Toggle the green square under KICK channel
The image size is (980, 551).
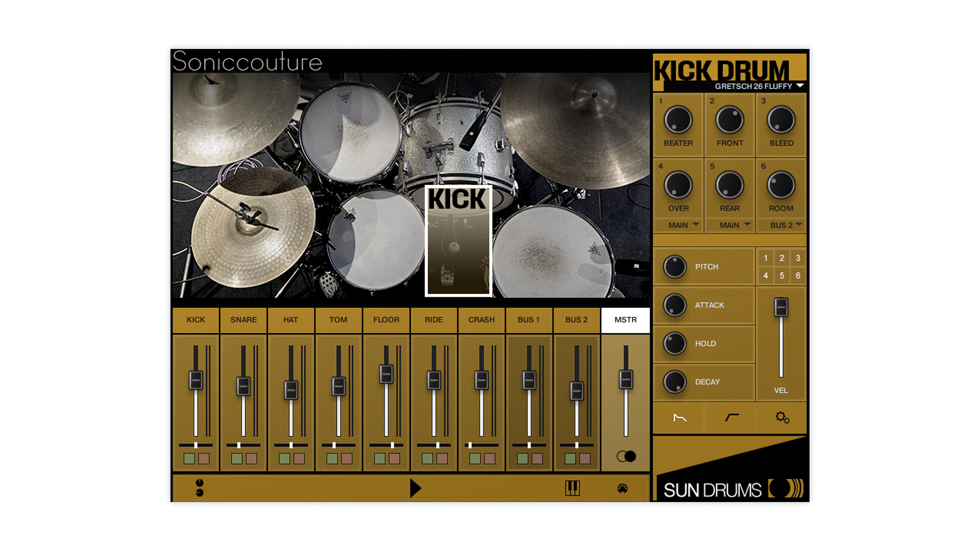[189, 458]
